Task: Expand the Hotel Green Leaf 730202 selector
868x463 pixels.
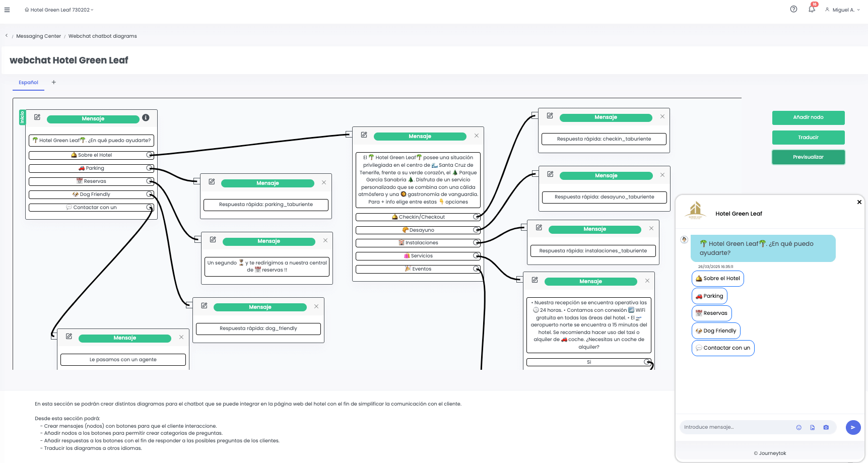Action: click(x=59, y=10)
